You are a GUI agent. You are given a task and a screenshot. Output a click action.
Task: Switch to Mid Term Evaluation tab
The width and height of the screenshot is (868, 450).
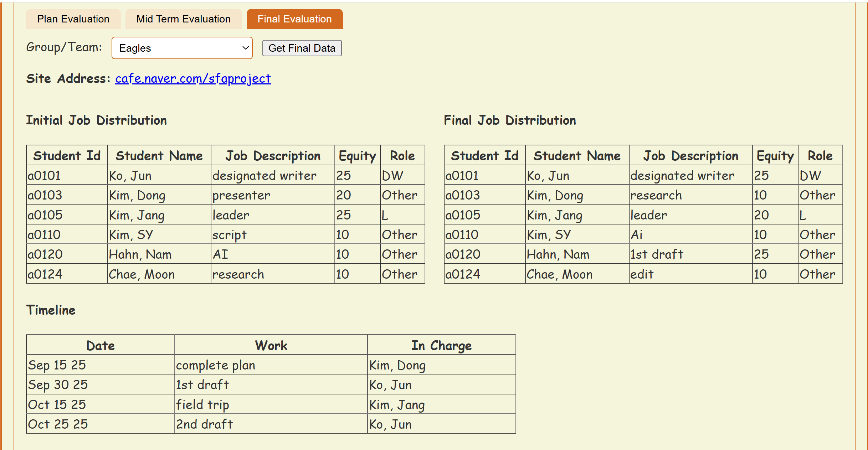(183, 19)
